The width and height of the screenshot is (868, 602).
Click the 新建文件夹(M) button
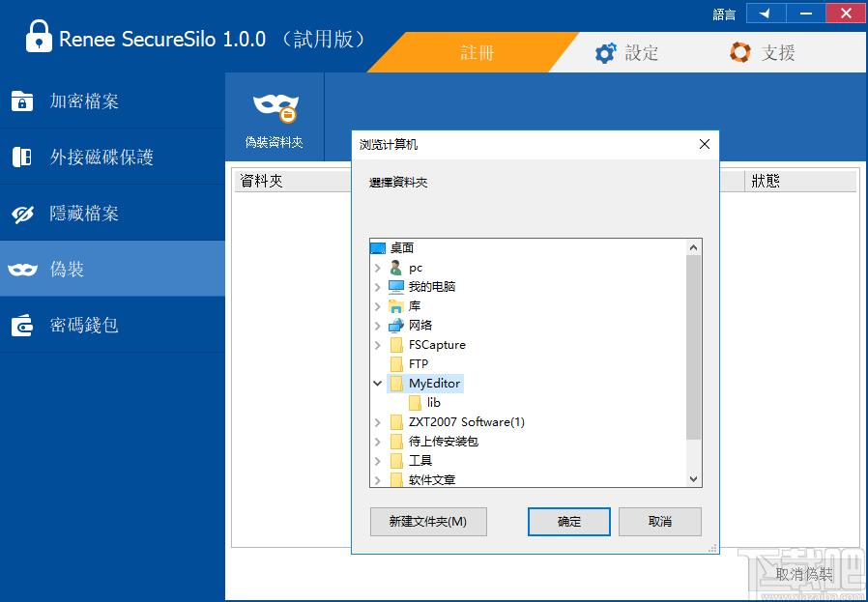[x=428, y=521]
